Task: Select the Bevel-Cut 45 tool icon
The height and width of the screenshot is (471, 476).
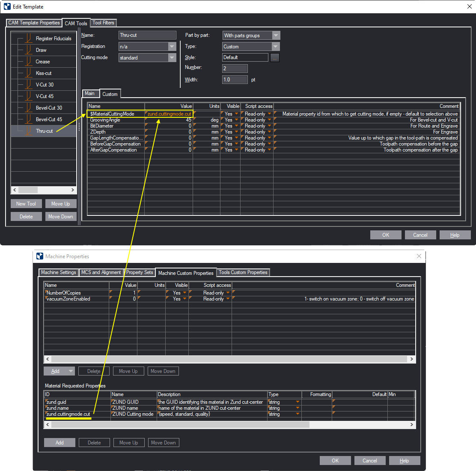Action: point(29,119)
